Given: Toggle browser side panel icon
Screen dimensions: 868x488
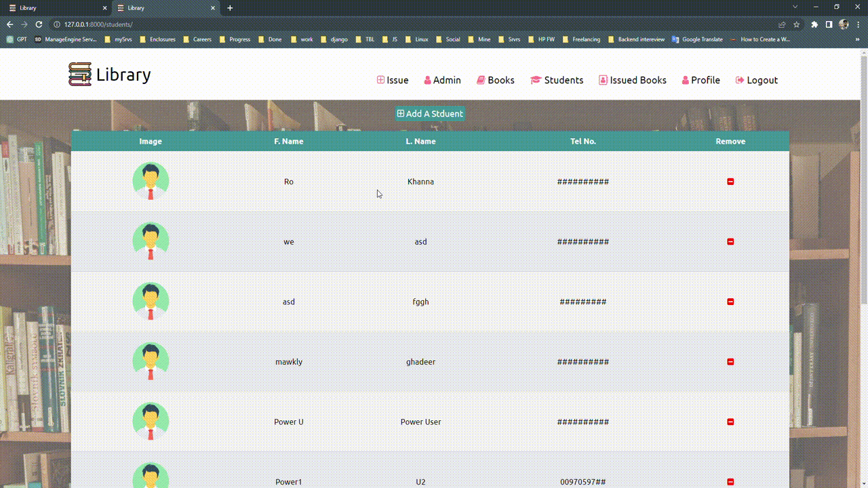Looking at the screenshot, I should coord(829,24).
